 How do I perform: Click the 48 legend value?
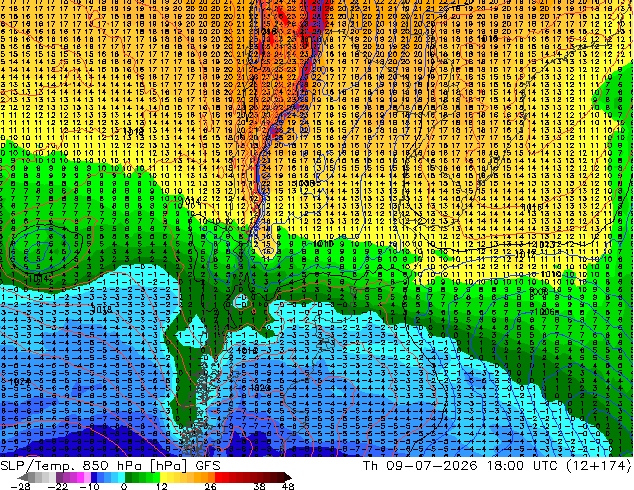tap(288, 486)
